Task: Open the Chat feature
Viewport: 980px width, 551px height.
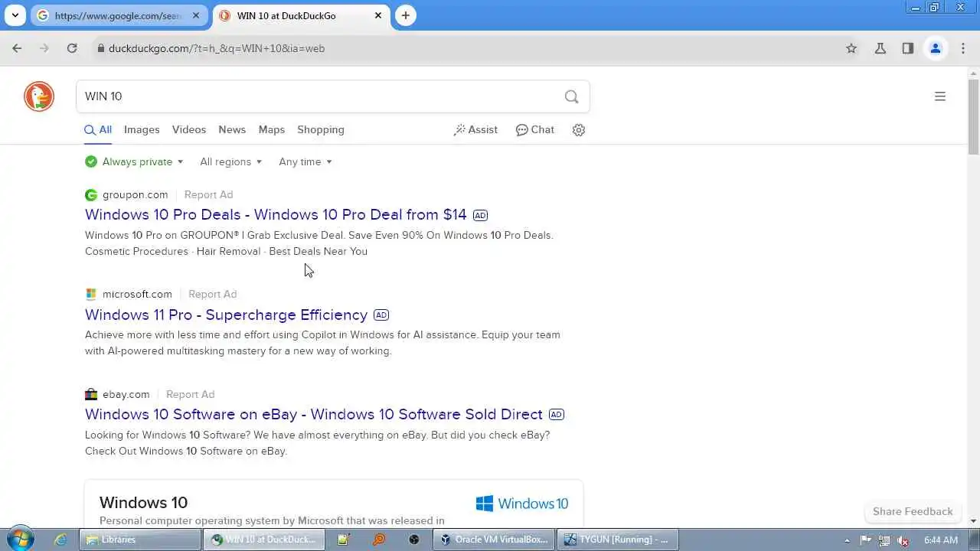Action: [535, 130]
